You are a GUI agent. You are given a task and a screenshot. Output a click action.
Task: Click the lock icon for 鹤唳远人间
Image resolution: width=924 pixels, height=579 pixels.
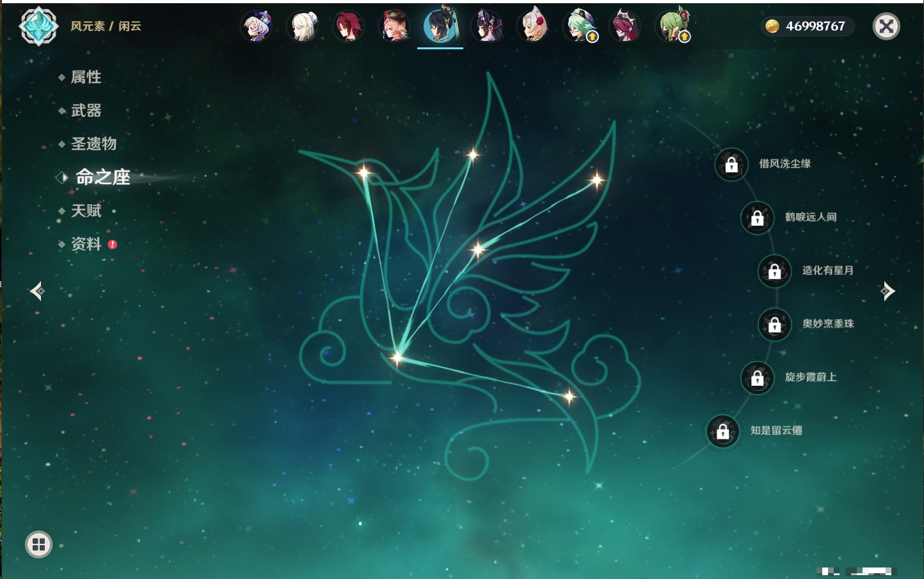pyautogui.click(x=757, y=218)
